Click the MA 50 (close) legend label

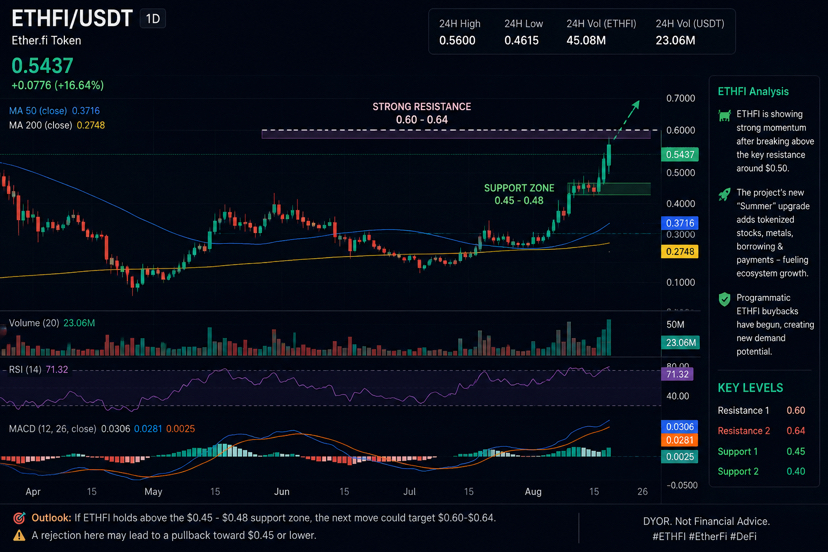[38, 111]
